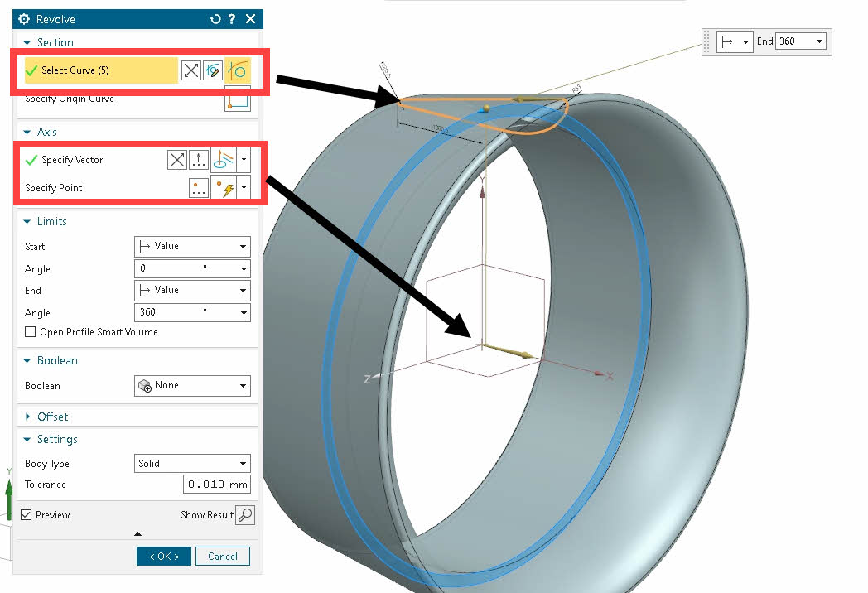Click the Inferred Vector icon in Axis group

click(x=221, y=159)
